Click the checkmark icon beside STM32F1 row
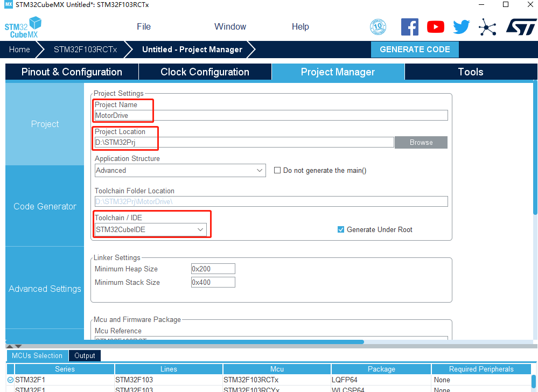The image size is (538, 392). (11, 380)
